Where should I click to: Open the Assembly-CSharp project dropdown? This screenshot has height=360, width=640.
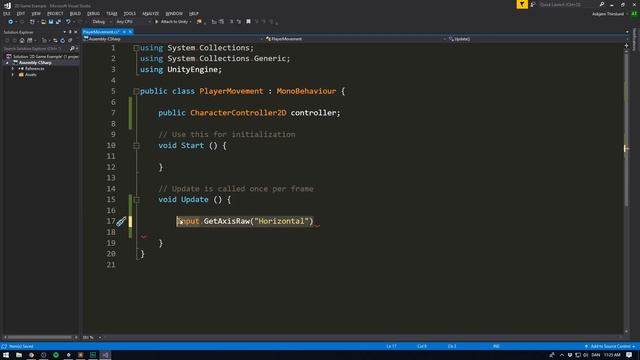point(173,39)
